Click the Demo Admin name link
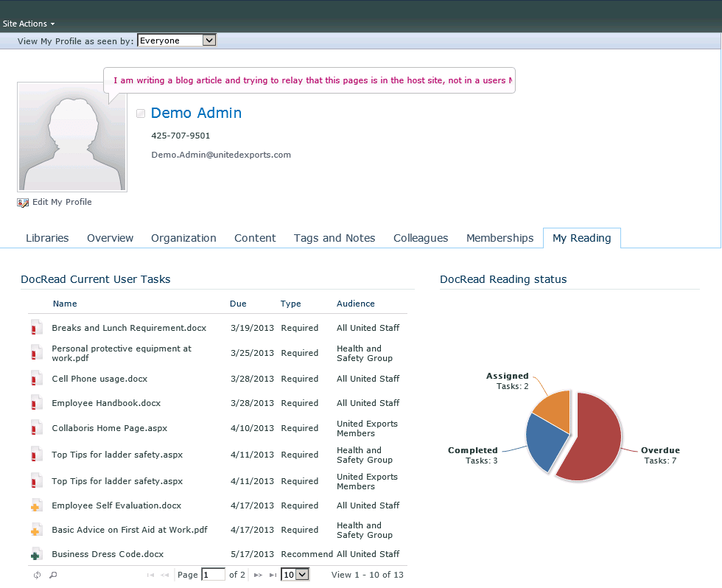This screenshot has height=588, width=722. [x=196, y=113]
